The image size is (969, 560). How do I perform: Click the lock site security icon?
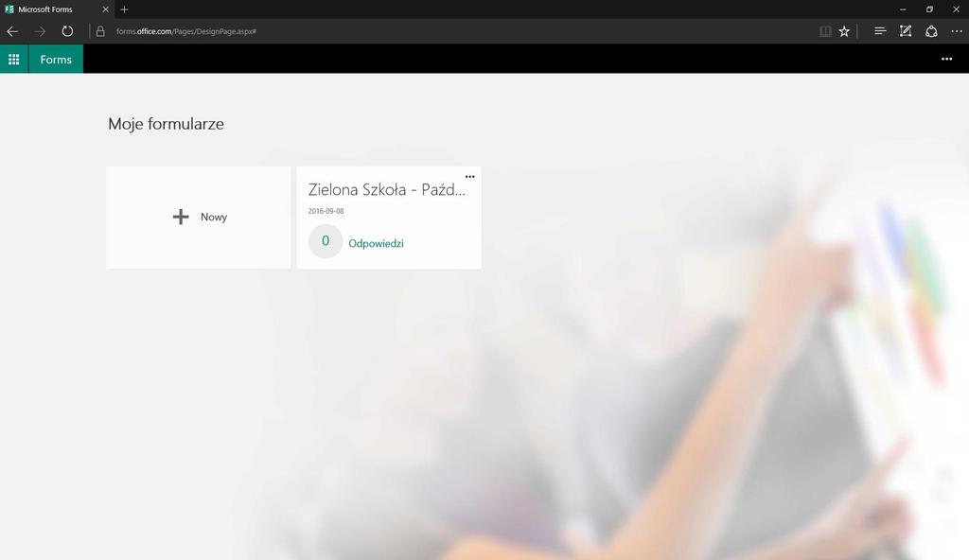point(100,31)
